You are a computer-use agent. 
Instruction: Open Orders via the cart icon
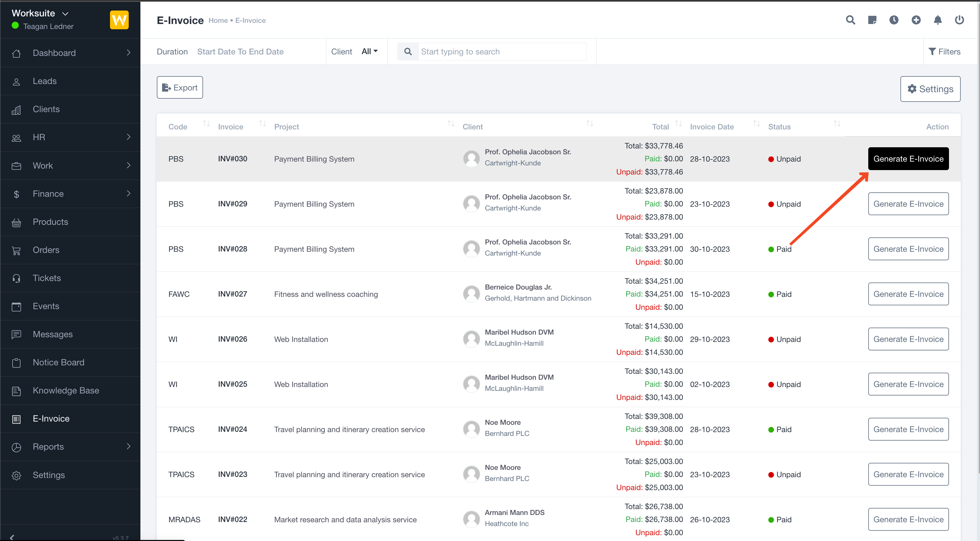pos(16,250)
